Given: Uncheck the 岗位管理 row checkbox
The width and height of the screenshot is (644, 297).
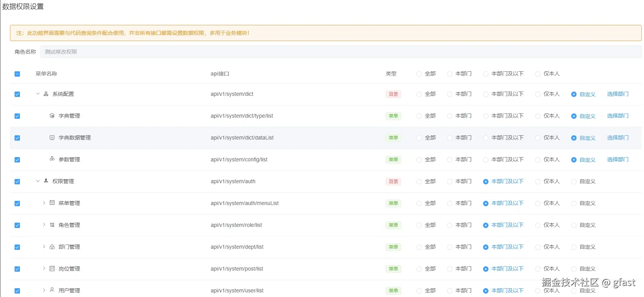Looking at the screenshot, I should coord(17,269).
